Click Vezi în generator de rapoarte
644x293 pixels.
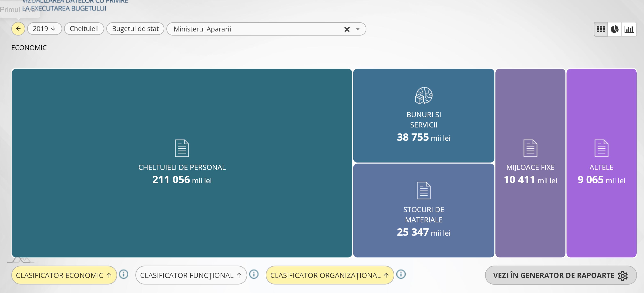click(561, 275)
